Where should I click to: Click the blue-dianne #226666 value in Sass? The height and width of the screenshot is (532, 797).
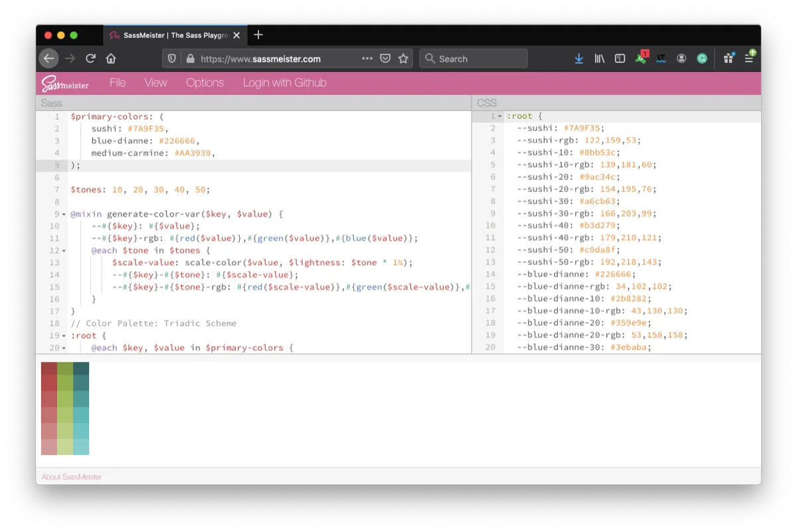[177, 141]
